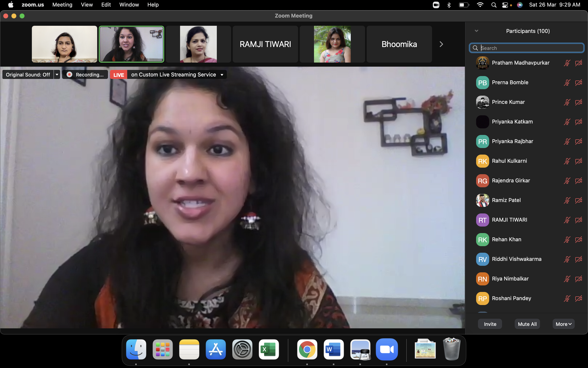
Task: Toggle Rahul Kulkarni's microphone mute
Action: pyautogui.click(x=567, y=161)
